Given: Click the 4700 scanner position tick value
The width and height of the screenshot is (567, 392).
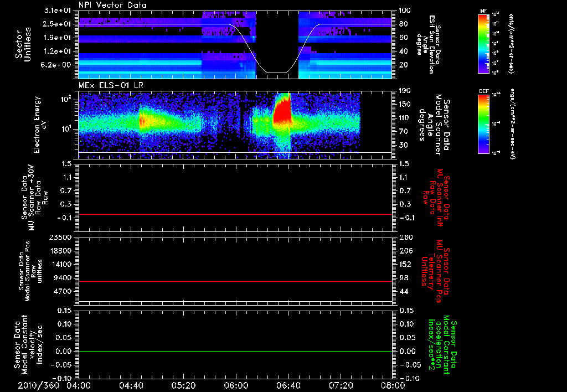Looking at the screenshot, I should [63, 291].
